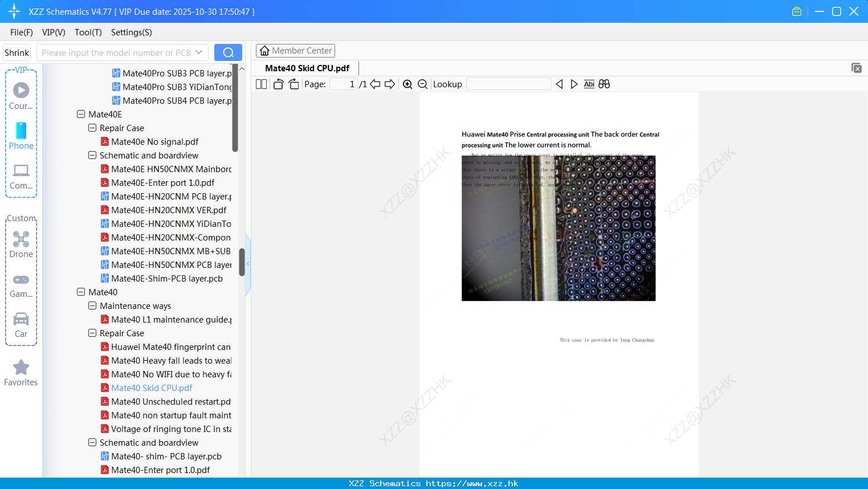
Task: Select the Mate40 Skid CPU.pdf tab
Action: click(x=307, y=68)
